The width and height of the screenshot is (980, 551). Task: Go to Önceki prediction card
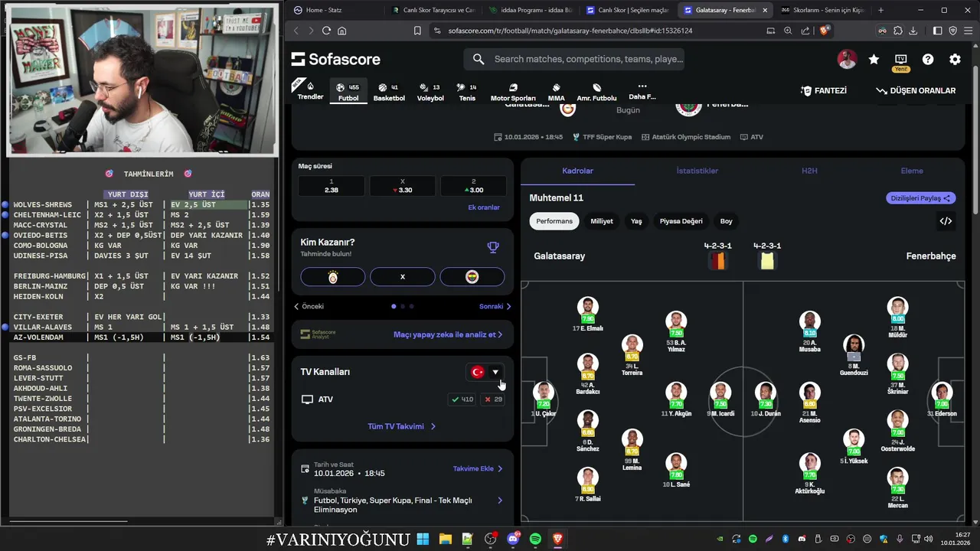click(x=309, y=306)
